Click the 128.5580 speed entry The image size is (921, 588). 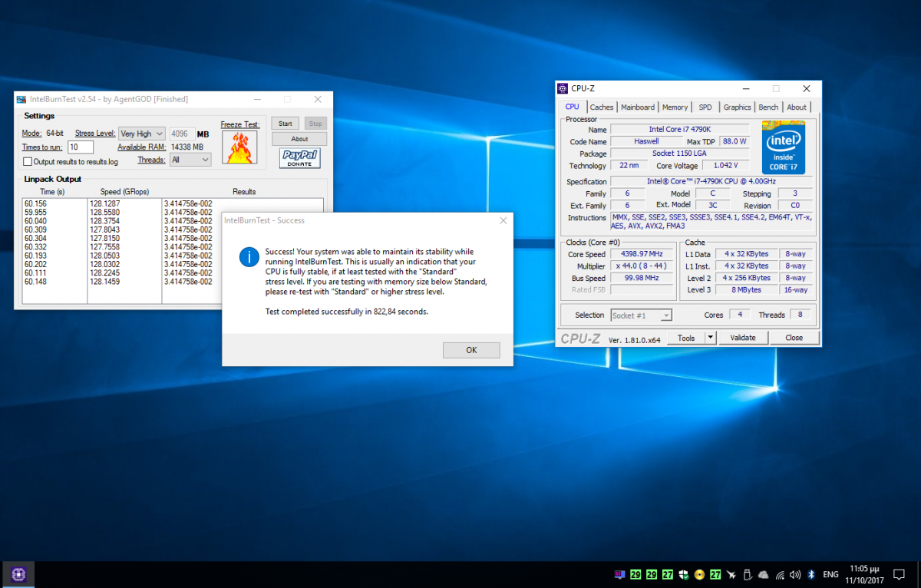pyautogui.click(x=105, y=213)
